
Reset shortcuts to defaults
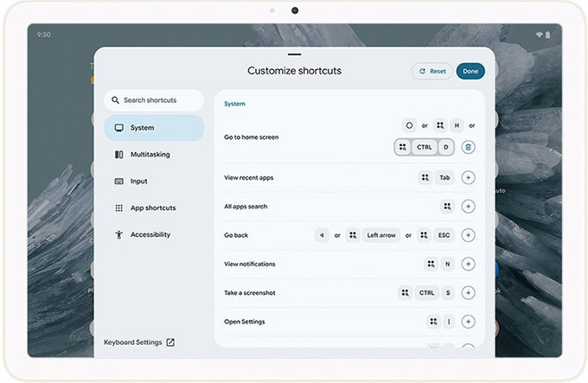point(431,71)
